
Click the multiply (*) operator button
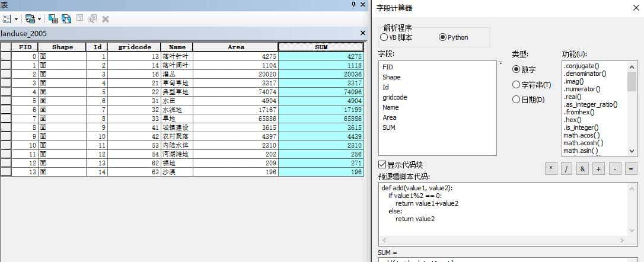tap(551, 169)
